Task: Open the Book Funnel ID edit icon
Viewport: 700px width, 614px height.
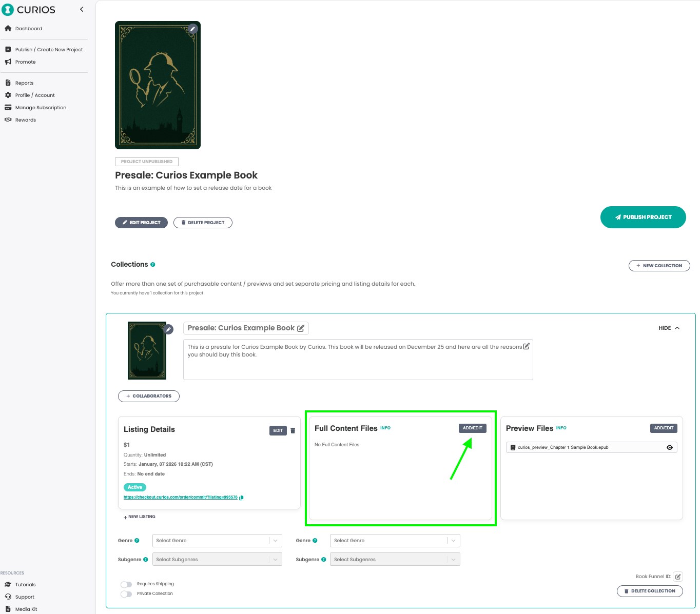Action: [677, 577]
